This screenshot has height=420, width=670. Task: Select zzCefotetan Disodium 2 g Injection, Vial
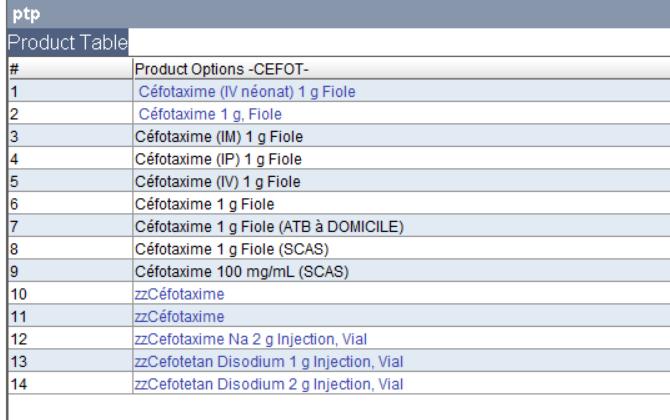tap(269, 384)
